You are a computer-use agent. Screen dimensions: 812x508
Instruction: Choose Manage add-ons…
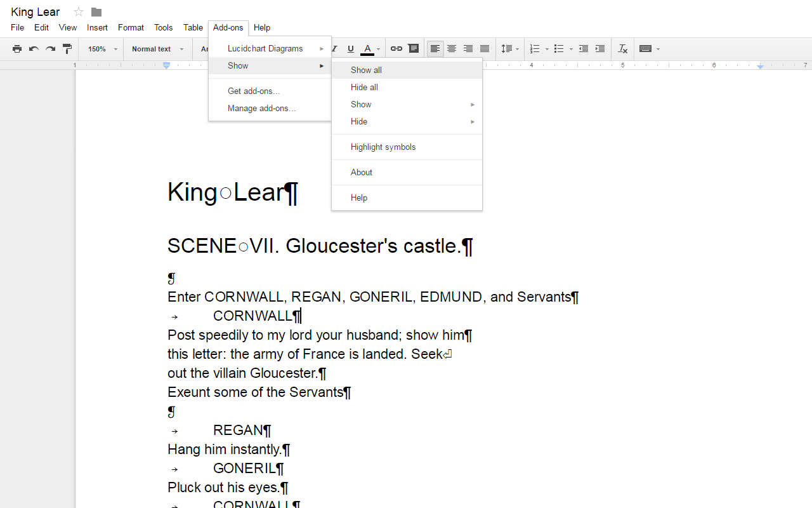tap(270, 108)
